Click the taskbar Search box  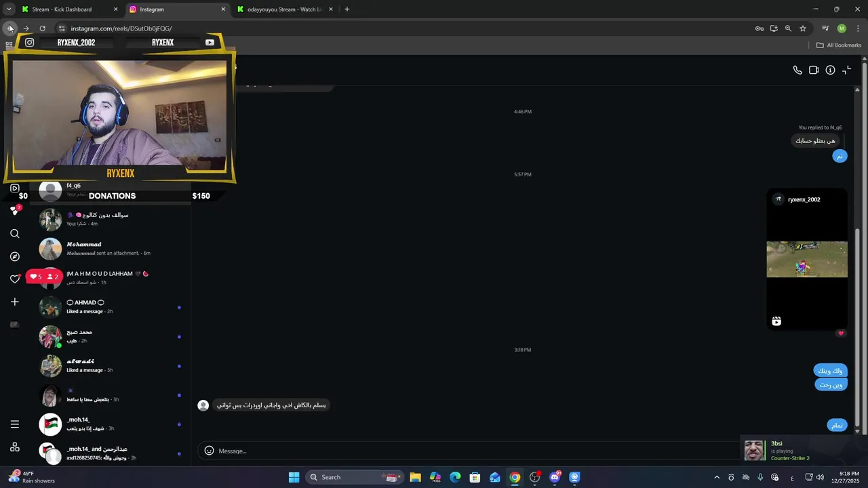354,477
